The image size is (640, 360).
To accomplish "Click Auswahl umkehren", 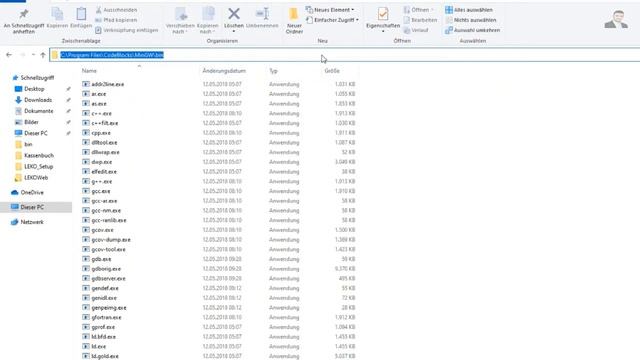I will click(x=473, y=30).
